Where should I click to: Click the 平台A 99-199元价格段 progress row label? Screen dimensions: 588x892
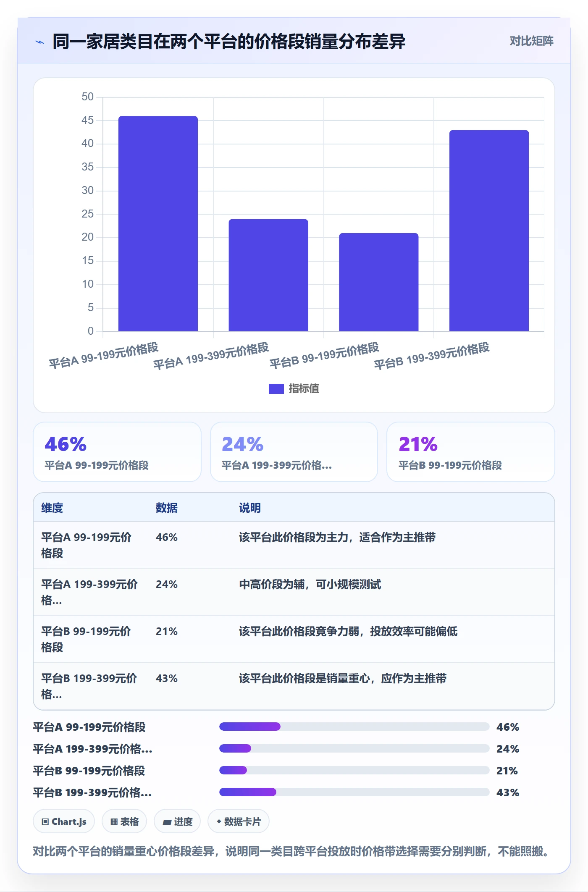tap(89, 727)
